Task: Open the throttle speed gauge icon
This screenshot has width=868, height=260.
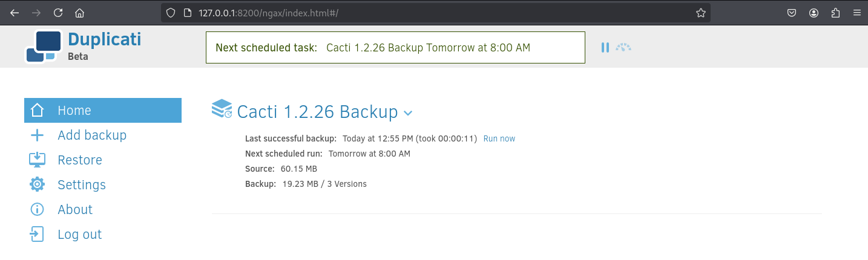Action: pos(623,47)
